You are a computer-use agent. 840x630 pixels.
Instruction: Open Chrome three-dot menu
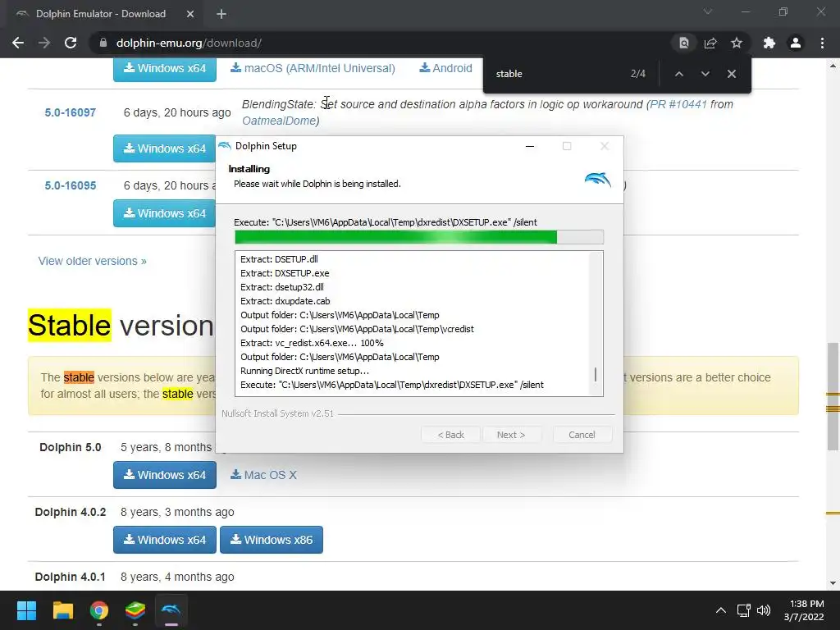[822, 43]
